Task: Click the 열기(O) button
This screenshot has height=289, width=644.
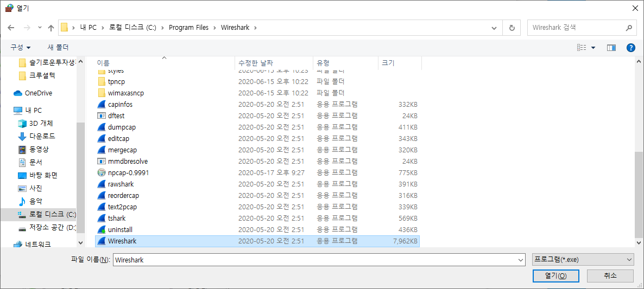Action: pyautogui.click(x=556, y=276)
